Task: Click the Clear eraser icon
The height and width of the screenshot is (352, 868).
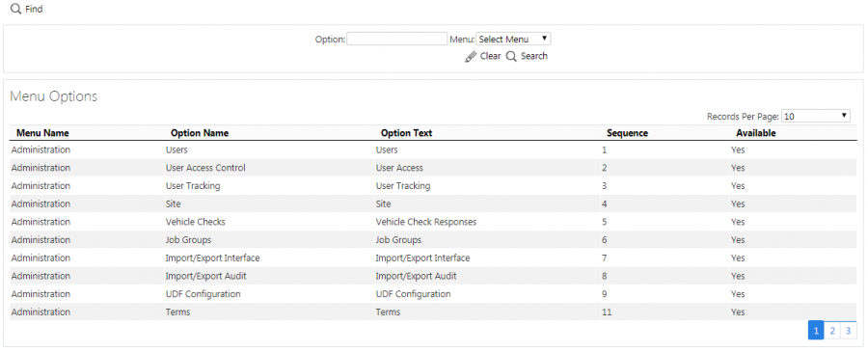Action: [x=471, y=57]
